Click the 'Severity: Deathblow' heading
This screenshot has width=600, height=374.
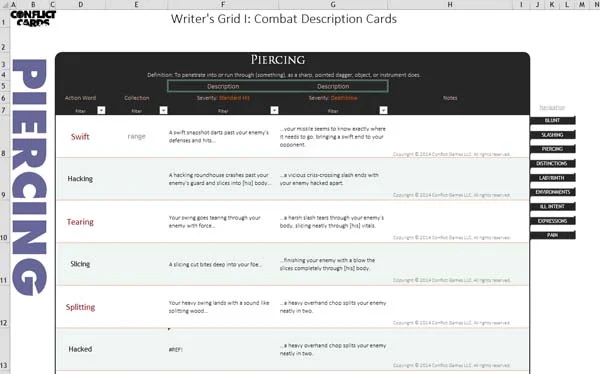click(333, 98)
